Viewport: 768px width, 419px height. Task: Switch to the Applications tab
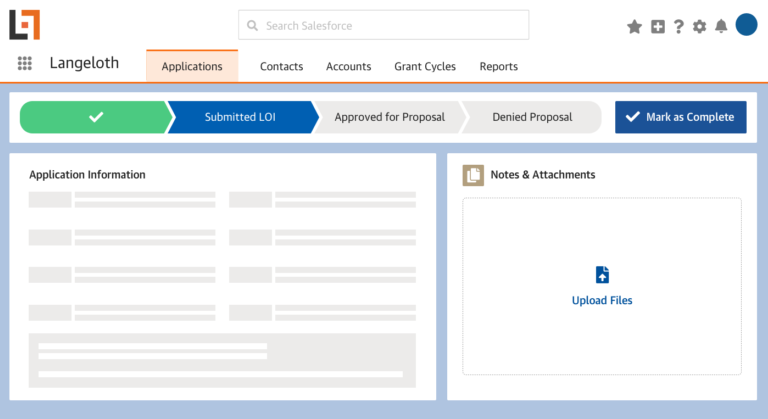pyautogui.click(x=192, y=66)
